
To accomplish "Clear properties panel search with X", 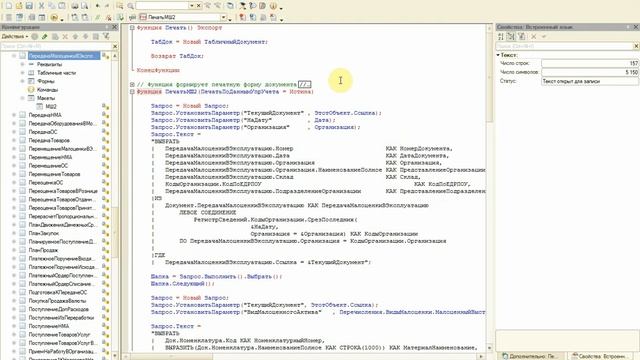I will coord(636,46).
